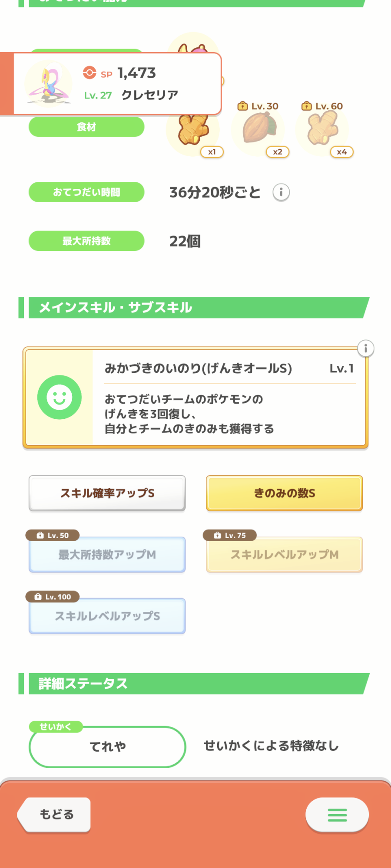Open main skill info icon
391x868 pixels.
pyautogui.click(x=365, y=349)
